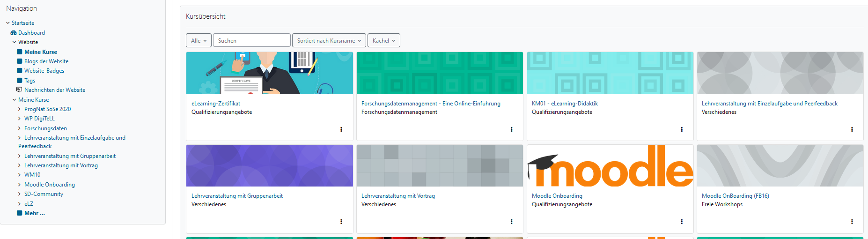This screenshot has width=868, height=239.
Task: Select Meine Kurse under Website
Action: (41, 52)
